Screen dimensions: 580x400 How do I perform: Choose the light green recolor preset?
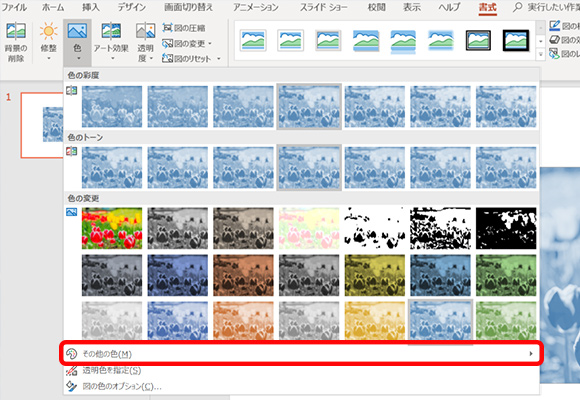(x=506, y=321)
